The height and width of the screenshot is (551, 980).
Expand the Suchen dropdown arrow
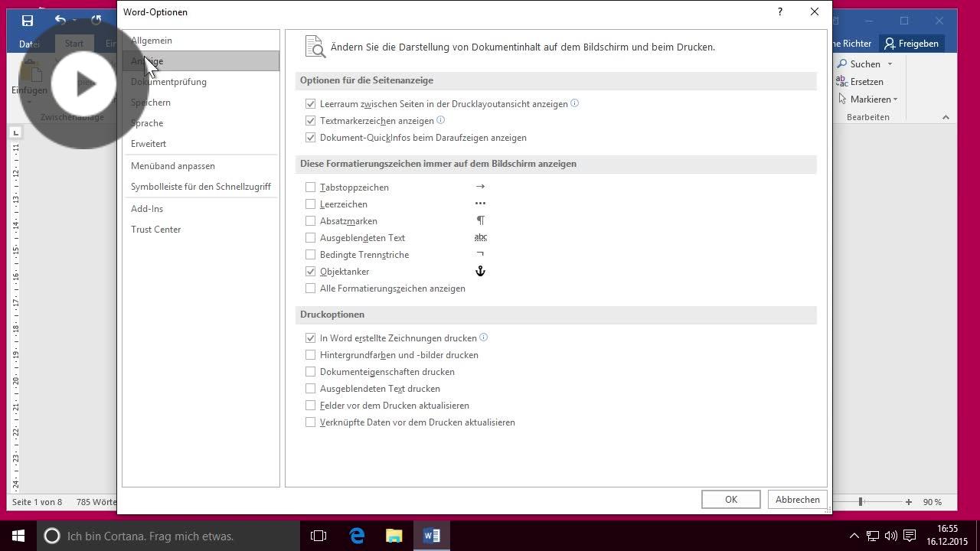(x=890, y=64)
